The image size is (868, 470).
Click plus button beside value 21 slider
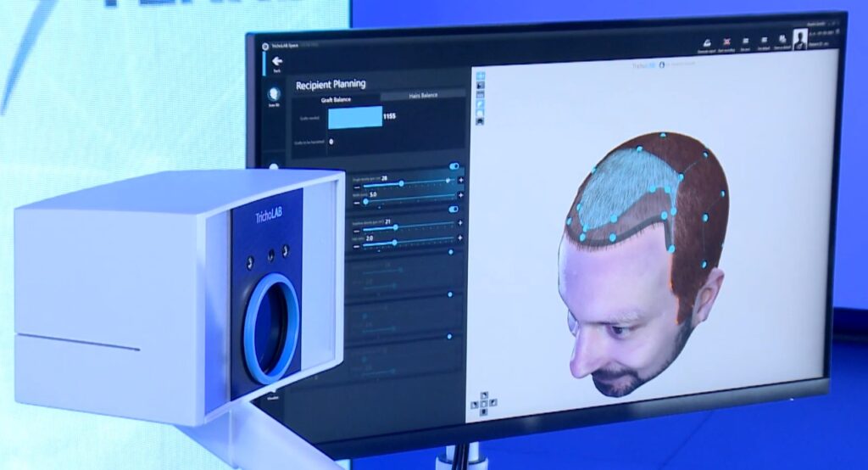[x=459, y=223]
